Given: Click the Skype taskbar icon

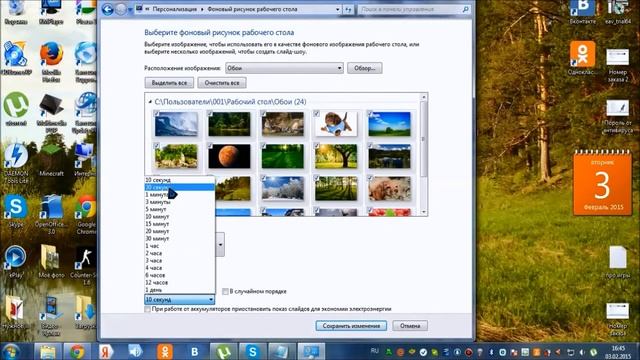Looking at the screenshot, I should [x=253, y=351].
